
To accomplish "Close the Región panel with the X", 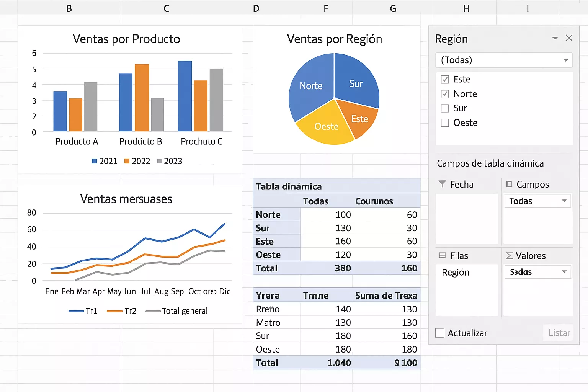I will click(569, 38).
